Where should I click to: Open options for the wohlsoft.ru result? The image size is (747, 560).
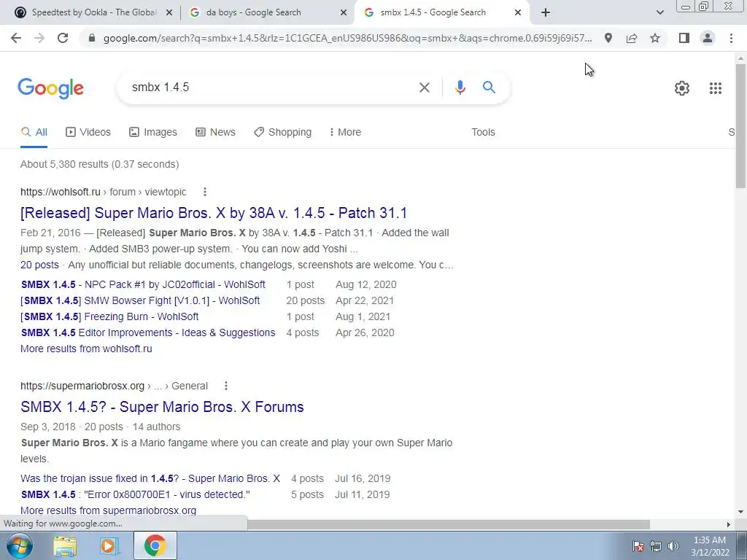click(205, 192)
